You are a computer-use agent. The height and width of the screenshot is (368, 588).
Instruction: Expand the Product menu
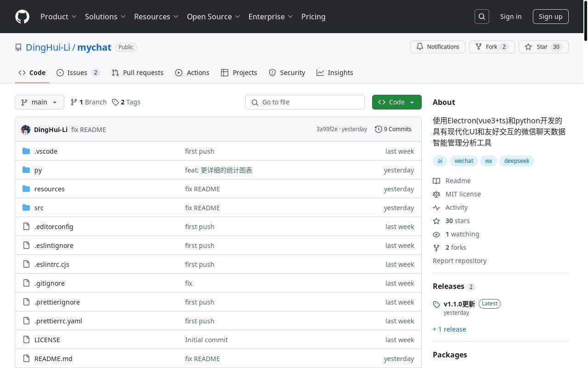pyautogui.click(x=58, y=17)
